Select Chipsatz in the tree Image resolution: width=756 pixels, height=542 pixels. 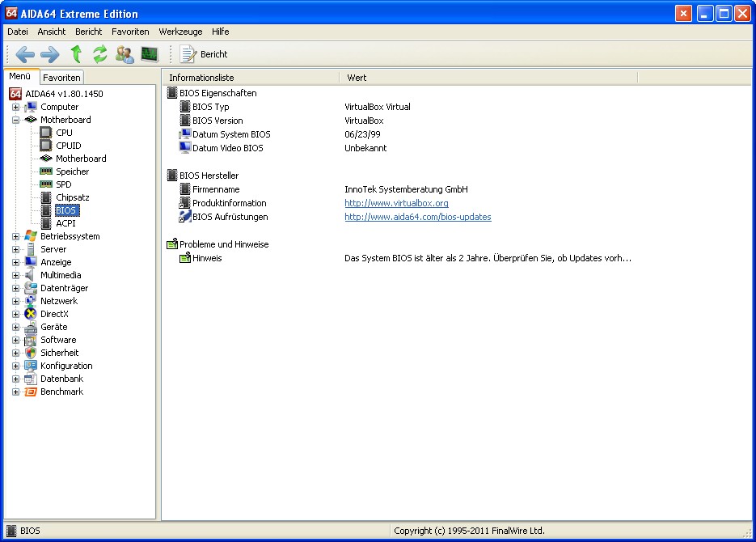click(x=72, y=197)
